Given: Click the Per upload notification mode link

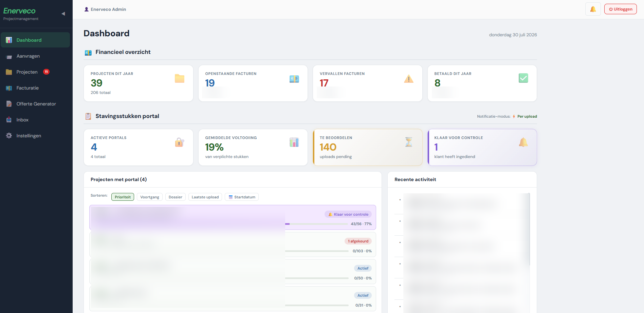Looking at the screenshot, I should pos(527,116).
